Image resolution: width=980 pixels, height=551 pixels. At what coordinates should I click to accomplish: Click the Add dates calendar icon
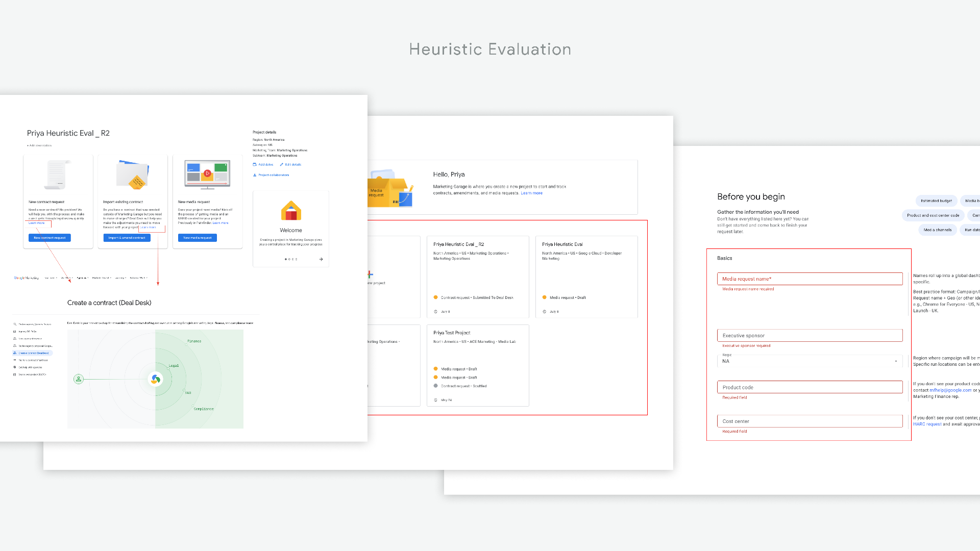[255, 164]
